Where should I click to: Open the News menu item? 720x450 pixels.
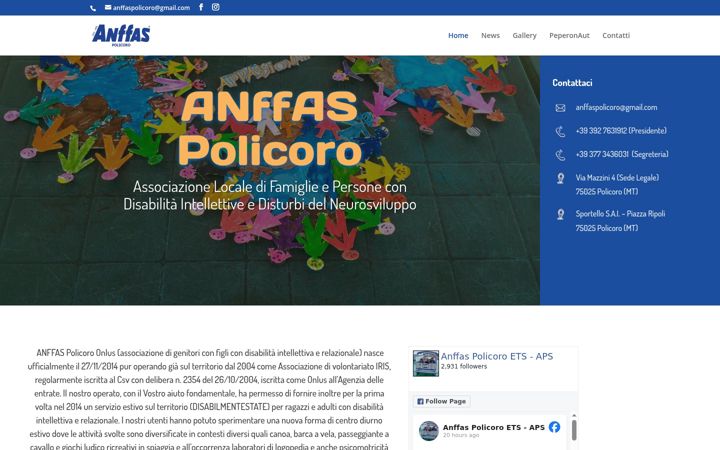(x=490, y=35)
